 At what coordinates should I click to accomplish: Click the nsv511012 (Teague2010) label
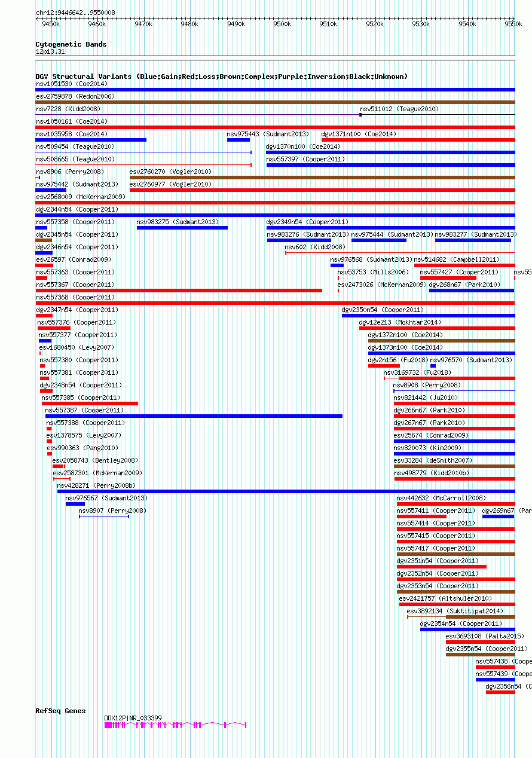pos(399,109)
